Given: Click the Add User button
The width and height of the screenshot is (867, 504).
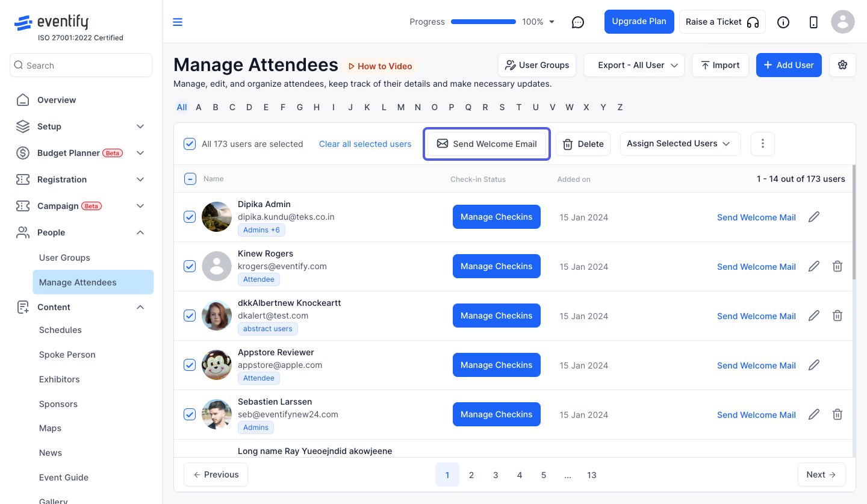Looking at the screenshot, I should click(x=789, y=65).
